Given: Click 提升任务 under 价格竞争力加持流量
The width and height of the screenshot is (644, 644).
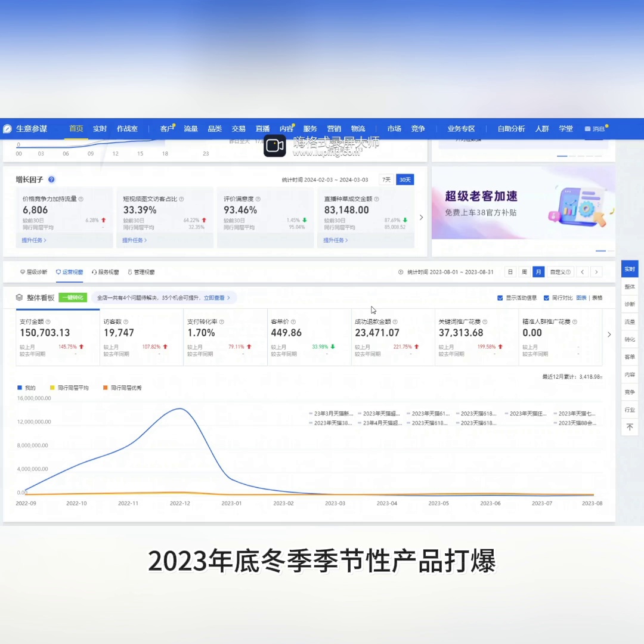Looking at the screenshot, I should [x=33, y=240].
